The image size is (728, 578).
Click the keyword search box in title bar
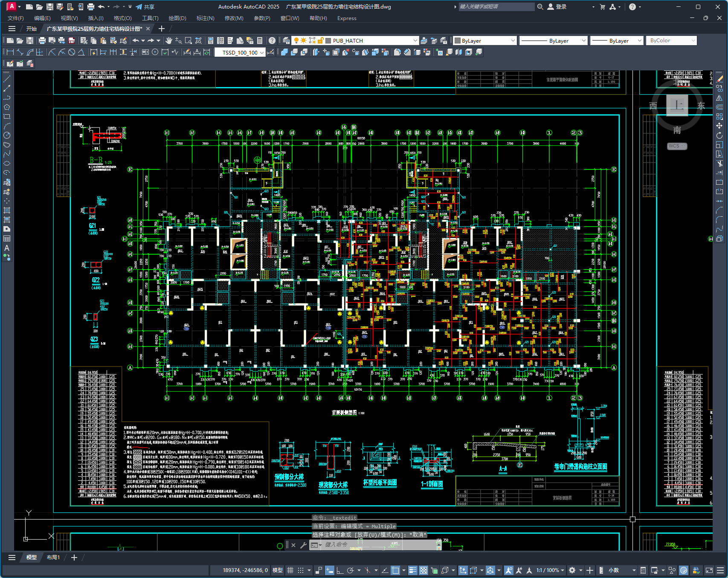[496, 7]
